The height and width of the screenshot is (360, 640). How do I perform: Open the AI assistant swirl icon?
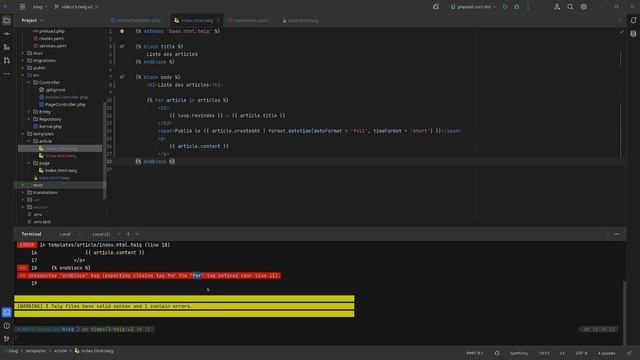tap(436, 7)
